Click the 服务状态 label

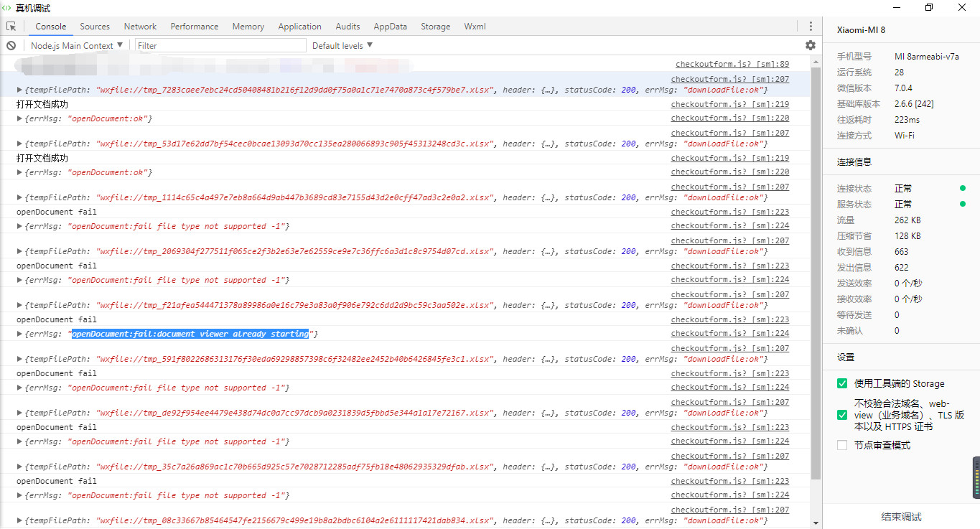pos(854,205)
